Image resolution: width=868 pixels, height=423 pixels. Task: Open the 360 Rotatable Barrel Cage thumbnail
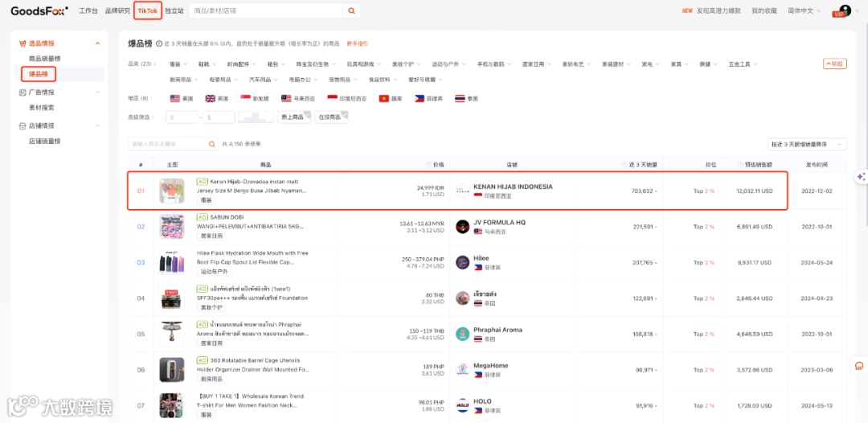point(172,370)
